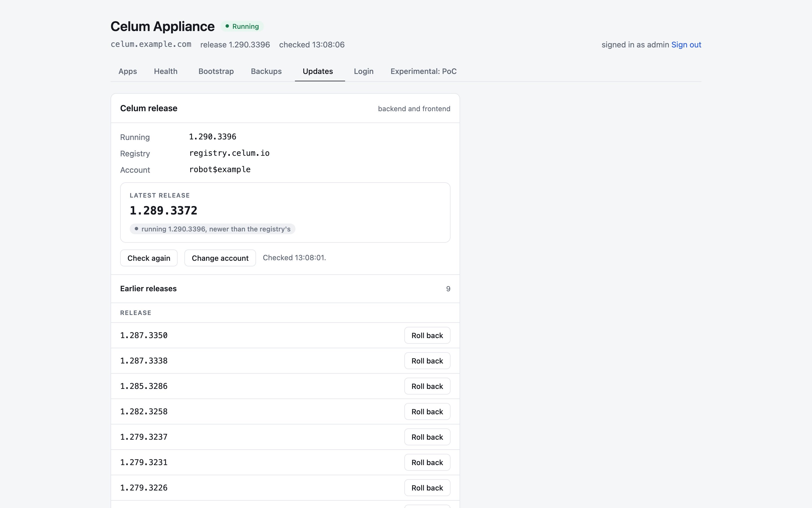Click the LATEST RELEASE label
Image resolution: width=812 pixels, height=508 pixels.
coord(160,196)
